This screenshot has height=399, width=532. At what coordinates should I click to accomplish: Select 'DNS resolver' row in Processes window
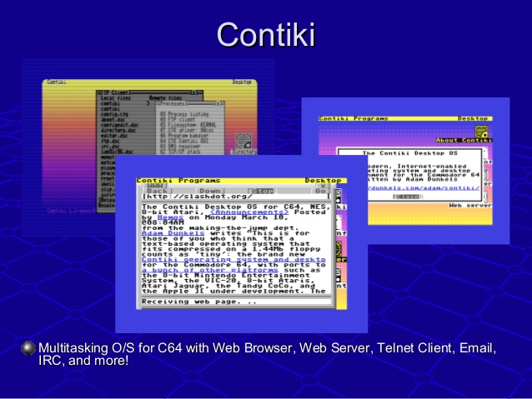click(x=180, y=147)
